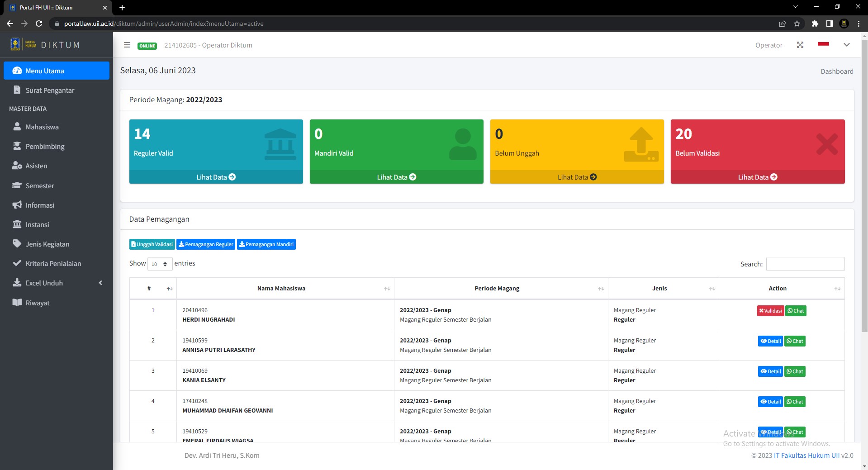This screenshot has height=470, width=868.
Task: Open a new browser tab
Action: 122,8
